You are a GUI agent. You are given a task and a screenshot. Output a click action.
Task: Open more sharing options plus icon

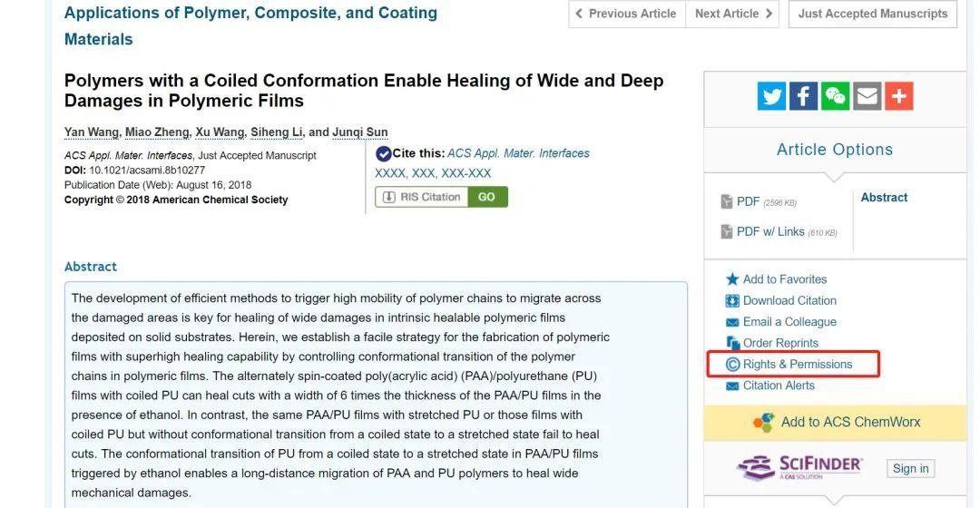click(x=899, y=96)
